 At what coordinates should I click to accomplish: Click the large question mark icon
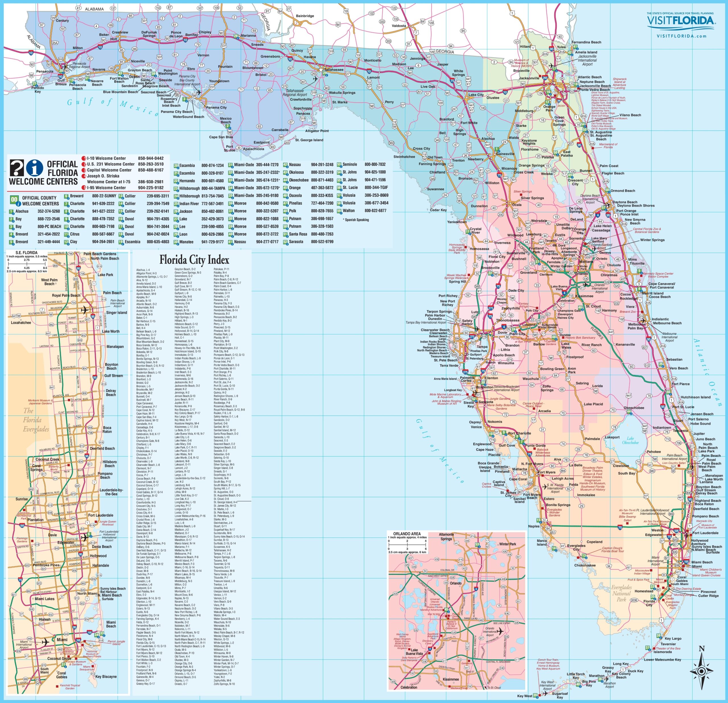(17, 168)
